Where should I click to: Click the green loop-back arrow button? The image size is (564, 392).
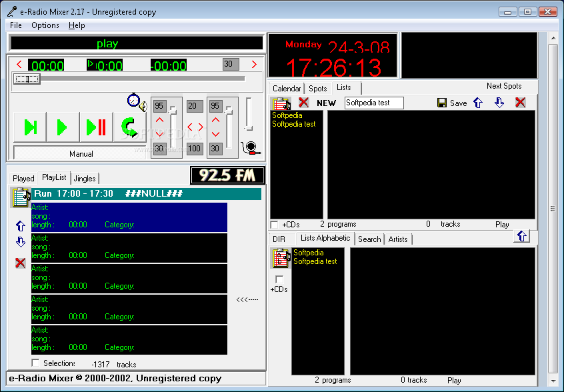[x=129, y=127]
